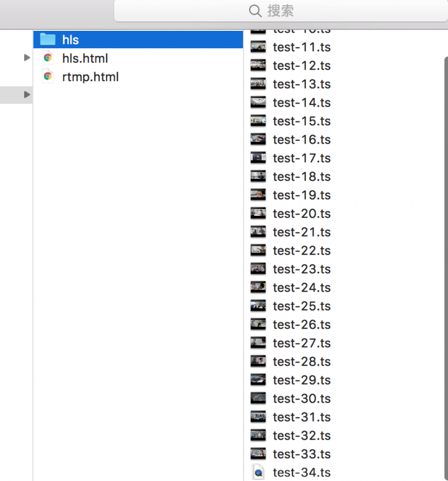Click the blue hls folder icon
This screenshot has width=448, height=481.
(x=48, y=39)
